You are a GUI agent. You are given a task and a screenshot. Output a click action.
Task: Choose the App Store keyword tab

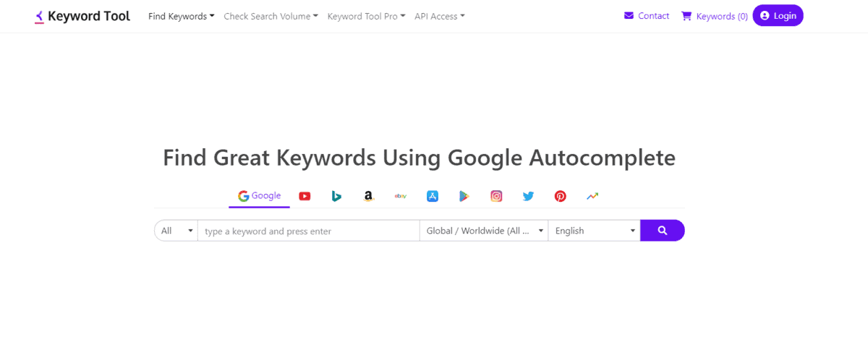tap(433, 196)
